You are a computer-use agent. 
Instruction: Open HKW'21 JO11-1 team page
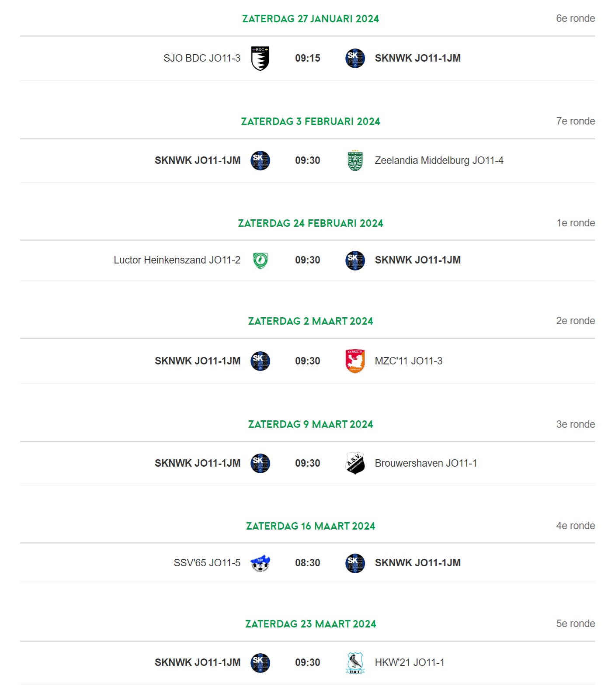coord(410,662)
